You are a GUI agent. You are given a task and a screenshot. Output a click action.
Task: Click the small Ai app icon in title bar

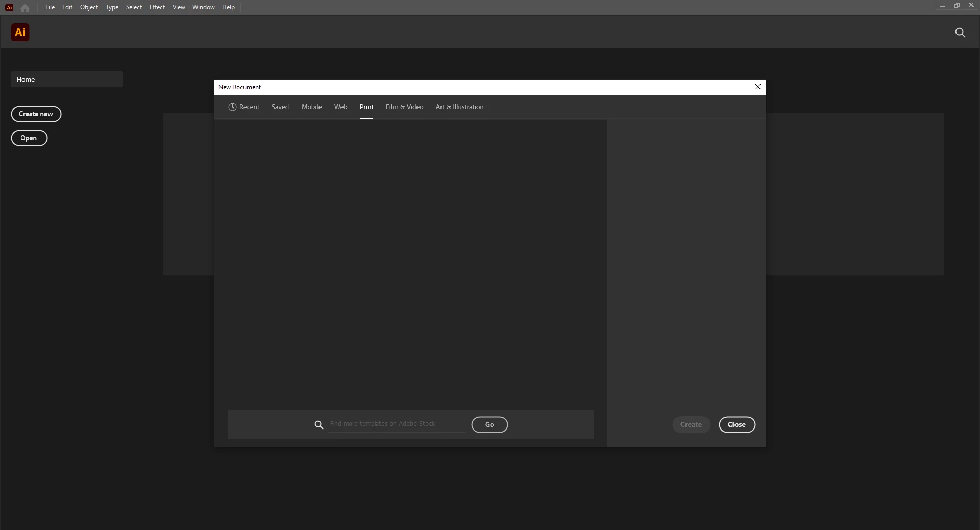(x=9, y=7)
